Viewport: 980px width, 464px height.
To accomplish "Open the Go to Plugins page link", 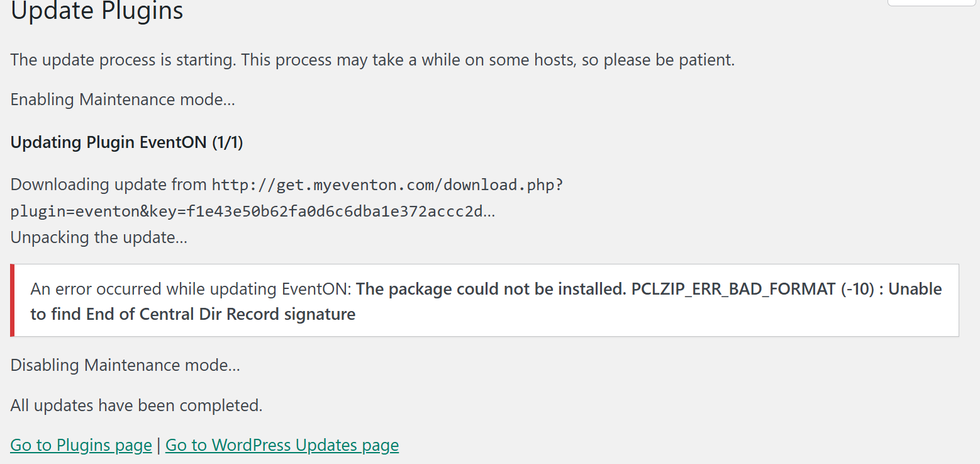I will [81, 445].
